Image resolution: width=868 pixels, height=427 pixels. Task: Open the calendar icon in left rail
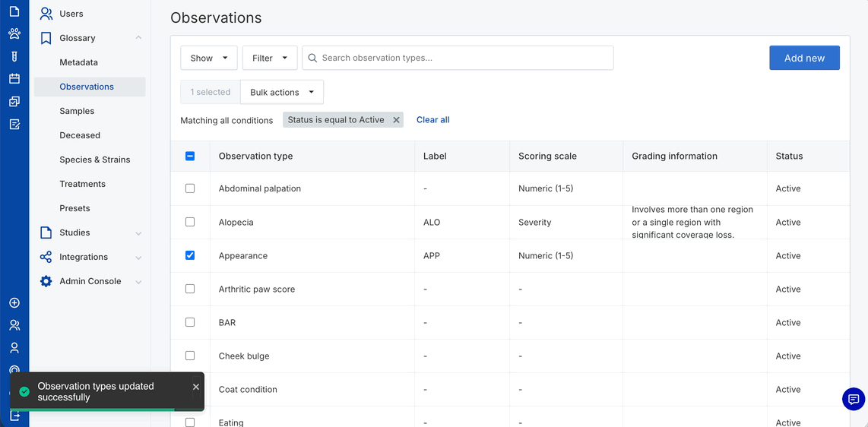click(x=14, y=78)
